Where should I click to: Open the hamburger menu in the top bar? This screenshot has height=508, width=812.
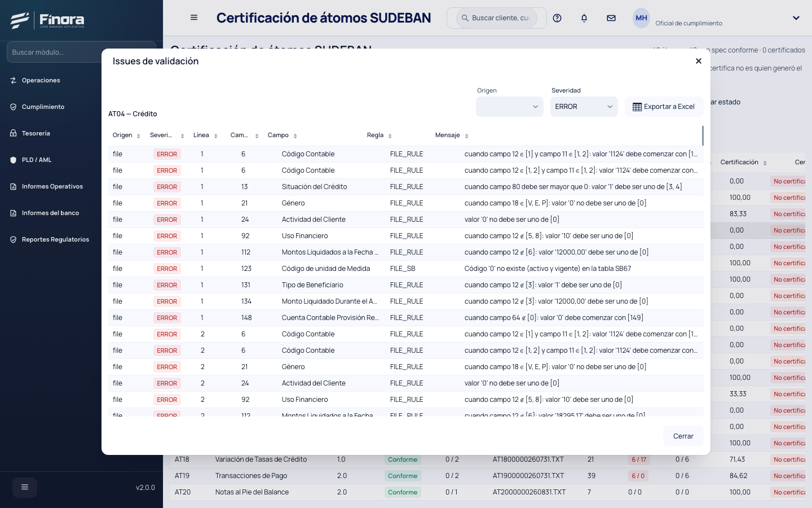point(194,17)
